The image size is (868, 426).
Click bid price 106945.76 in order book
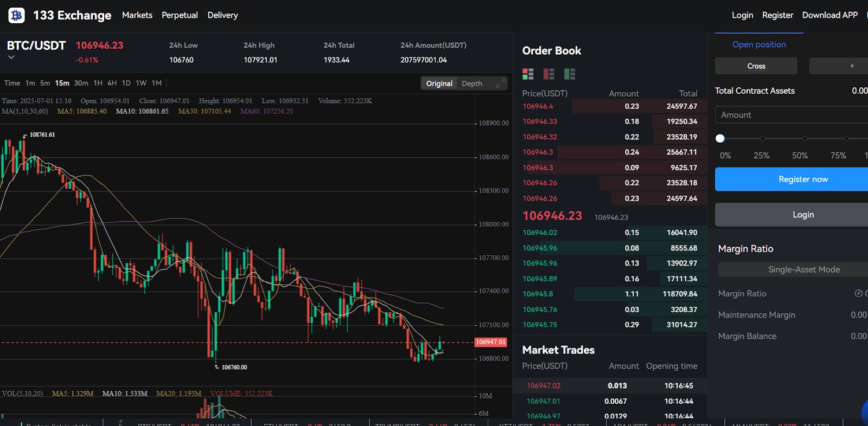pyautogui.click(x=540, y=309)
